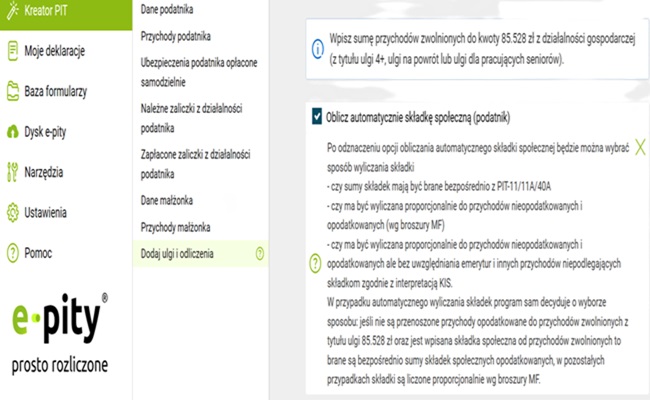Close the składka explanation with green X
Image resolution: width=650 pixels, height=400 pixels.
point(640,147)
